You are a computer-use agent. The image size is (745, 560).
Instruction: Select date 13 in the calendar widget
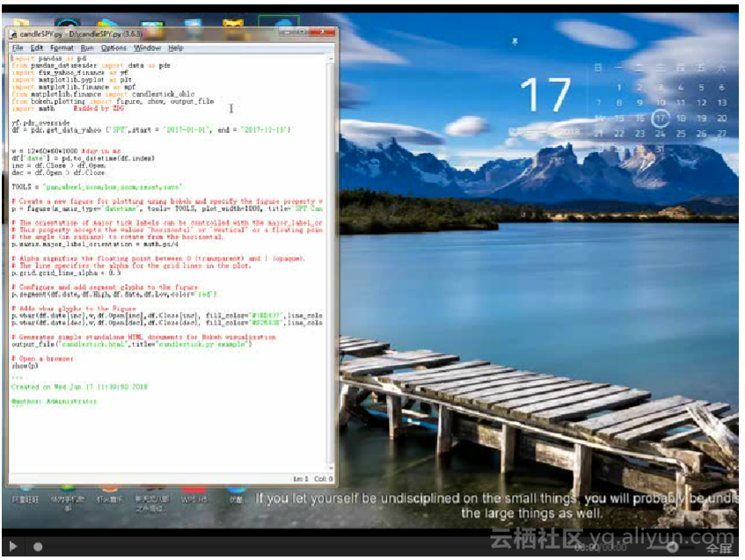tap(722, 103)
